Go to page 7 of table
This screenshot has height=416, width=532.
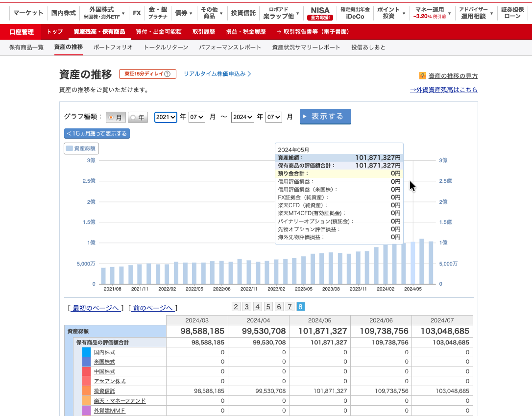click(x=290, y=307)
